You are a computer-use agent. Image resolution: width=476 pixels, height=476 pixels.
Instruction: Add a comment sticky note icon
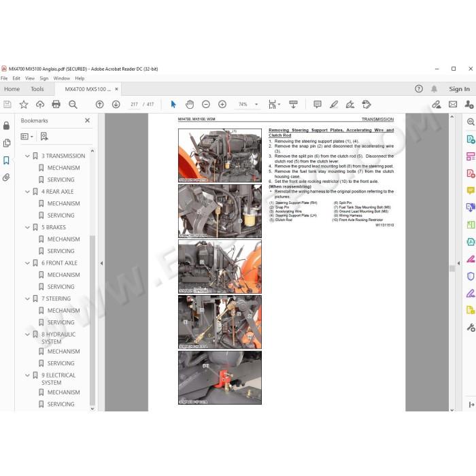click(x=318, y=105)
